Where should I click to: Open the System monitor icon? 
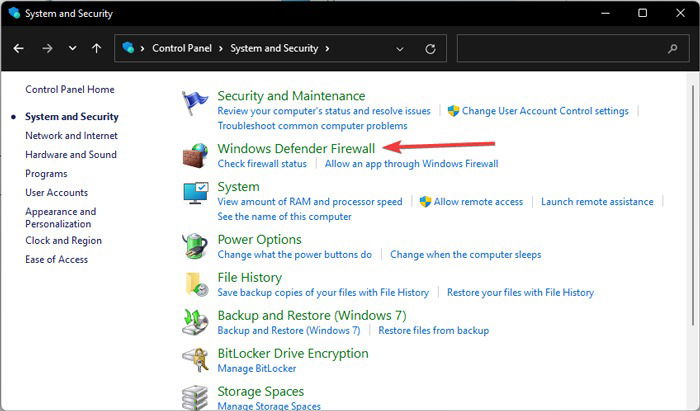[196, 193]
